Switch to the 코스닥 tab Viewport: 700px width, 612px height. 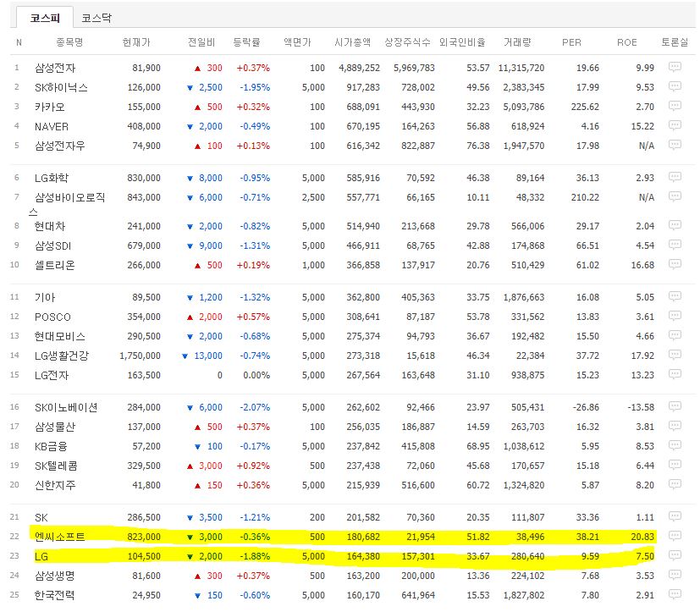[96, 18]
